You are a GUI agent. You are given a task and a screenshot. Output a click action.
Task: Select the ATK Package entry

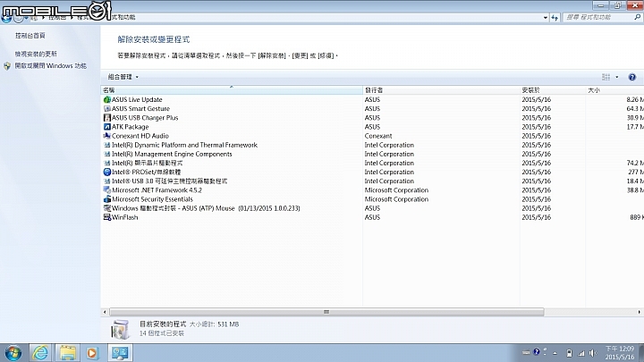130,127
